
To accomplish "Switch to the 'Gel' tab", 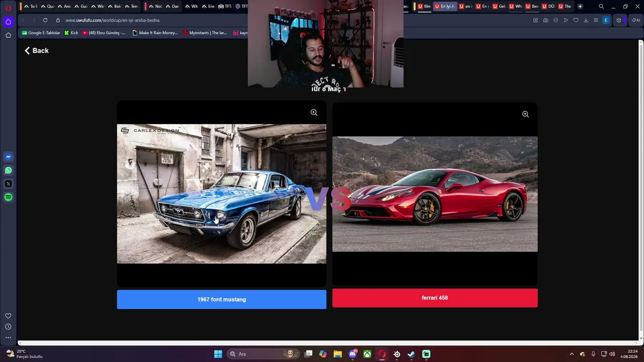I will tap(499, 7).
